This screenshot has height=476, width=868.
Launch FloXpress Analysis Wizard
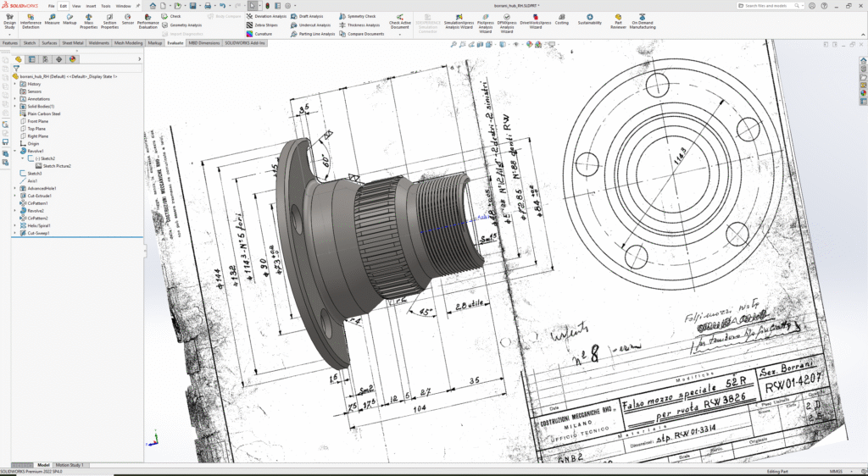coord(486,24)
